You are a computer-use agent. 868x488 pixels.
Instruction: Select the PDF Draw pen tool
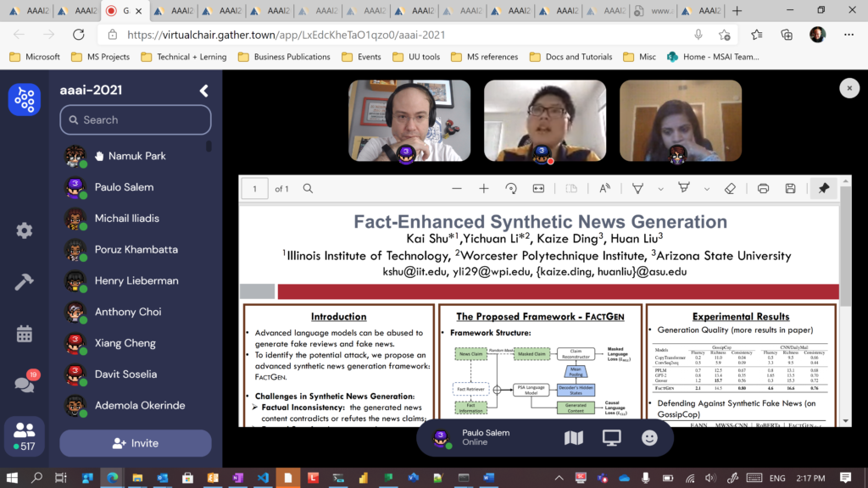point(637,189)
